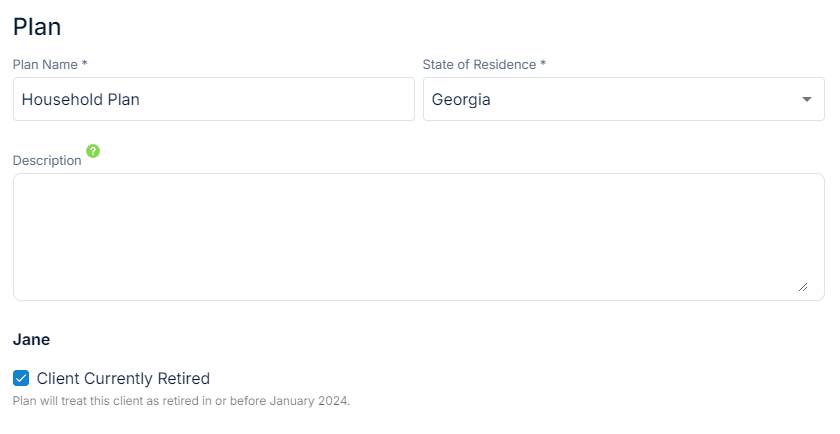Click the 'Household Plan' text in the field

click(80, 100)
